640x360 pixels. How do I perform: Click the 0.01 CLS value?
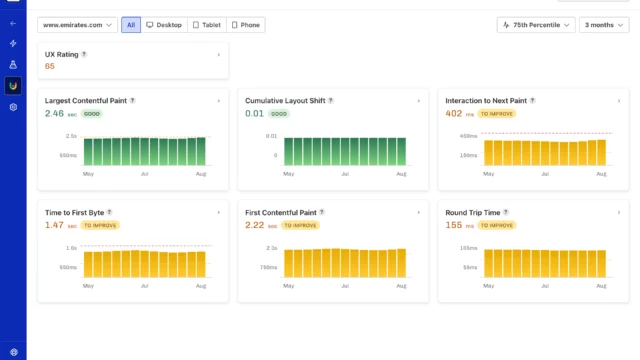[254, 113]
